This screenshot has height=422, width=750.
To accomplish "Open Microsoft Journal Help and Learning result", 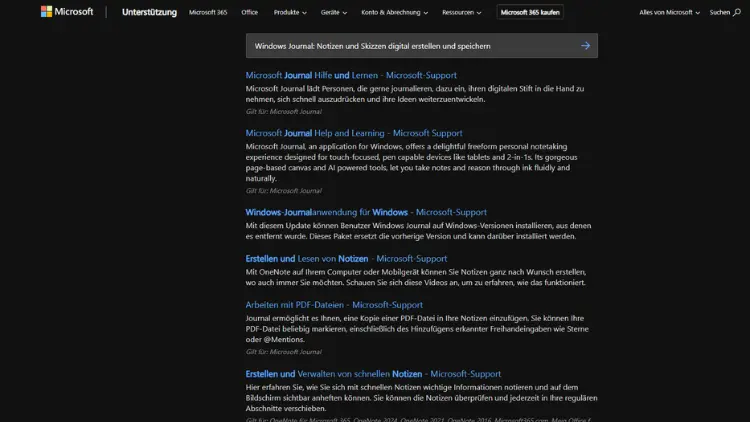I will (354, 133).
